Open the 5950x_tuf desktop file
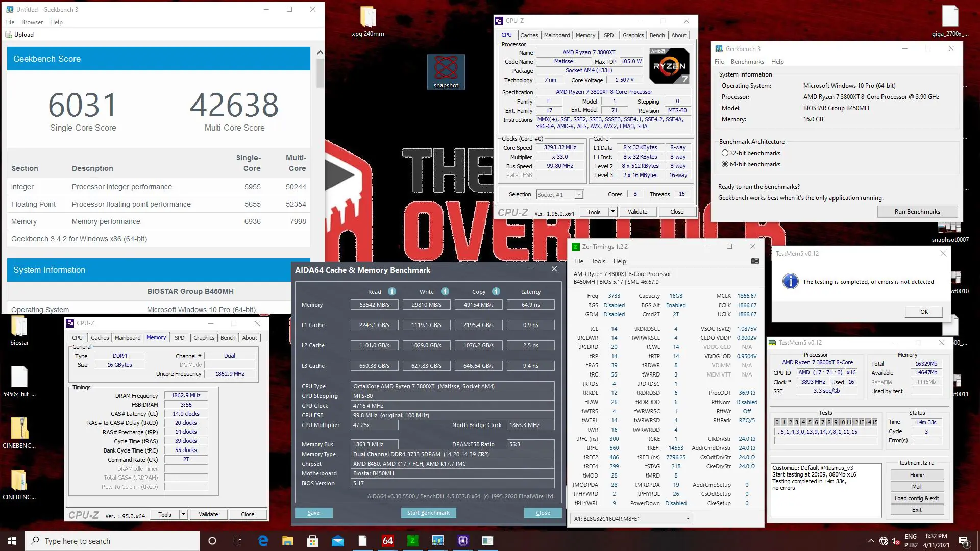The image size is (980, 551). pos(19,382)
